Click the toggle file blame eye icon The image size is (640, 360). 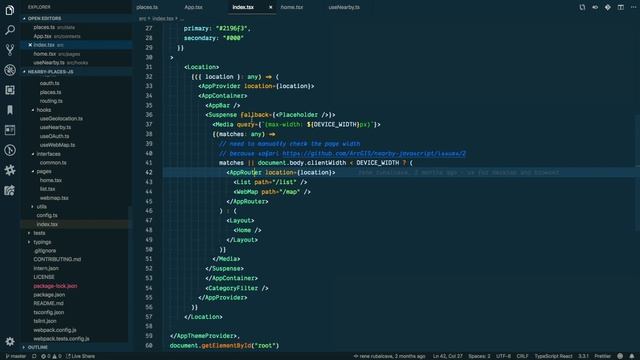(x=595, y=7)
